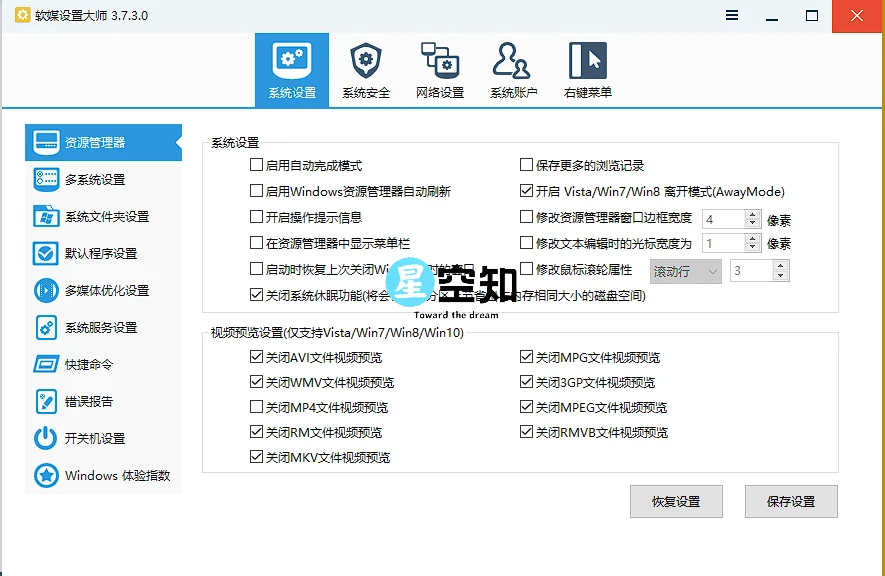Disable 关闭AVI文件视频预览
Screen dimensions: 885x576
(x=256, y=357)
